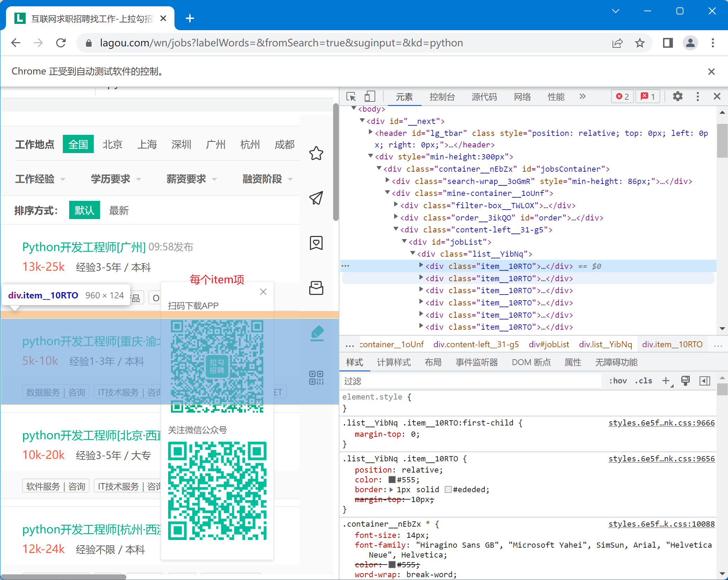
Task: Open the 计算样式 pane tab
Action: coord(394,362)
